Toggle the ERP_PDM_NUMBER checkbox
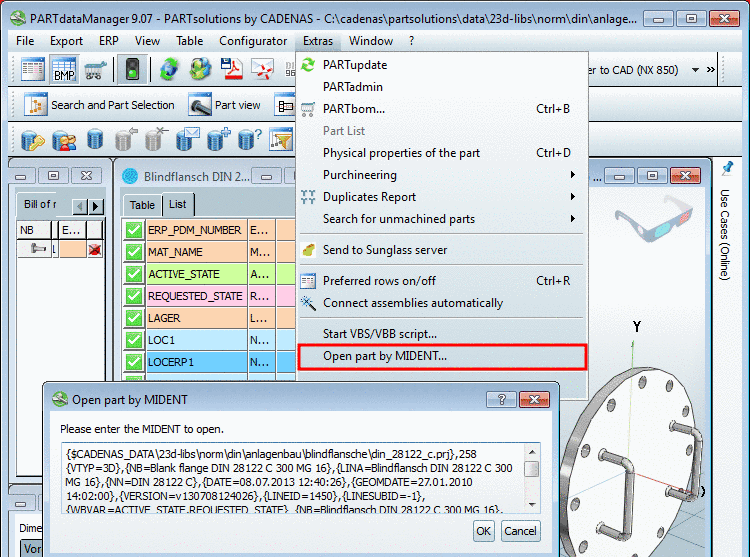This screenshot has height=557, width=750. [134, 230]
